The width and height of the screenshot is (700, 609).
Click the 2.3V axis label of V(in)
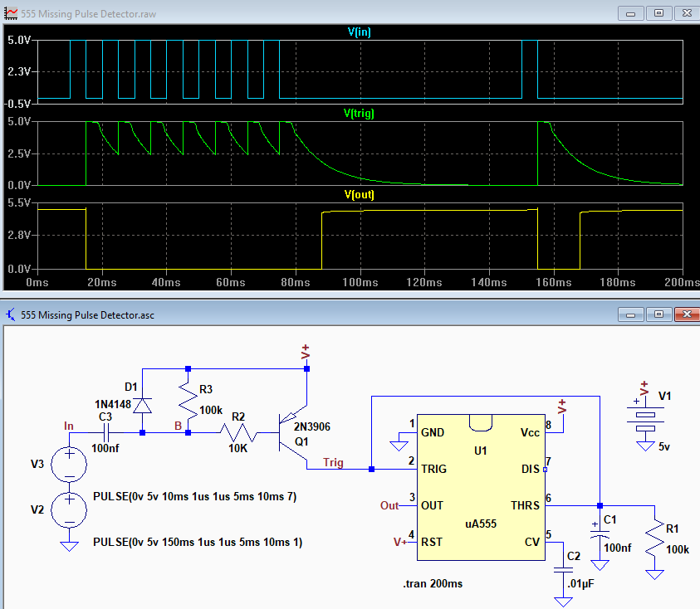click(18, 72)
